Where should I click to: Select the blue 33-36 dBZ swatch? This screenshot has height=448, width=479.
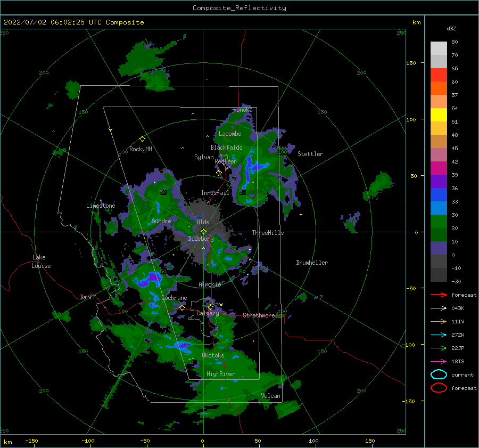(x=439, y=194)
